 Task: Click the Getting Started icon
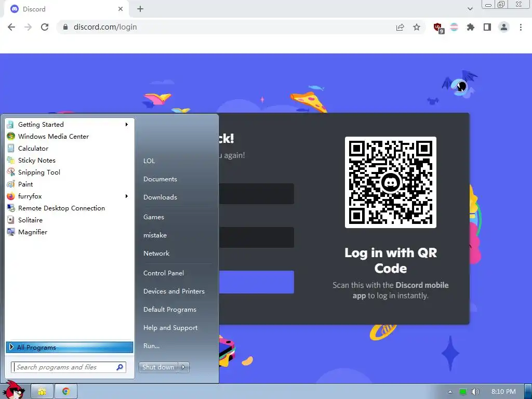[x=10, y=125]
